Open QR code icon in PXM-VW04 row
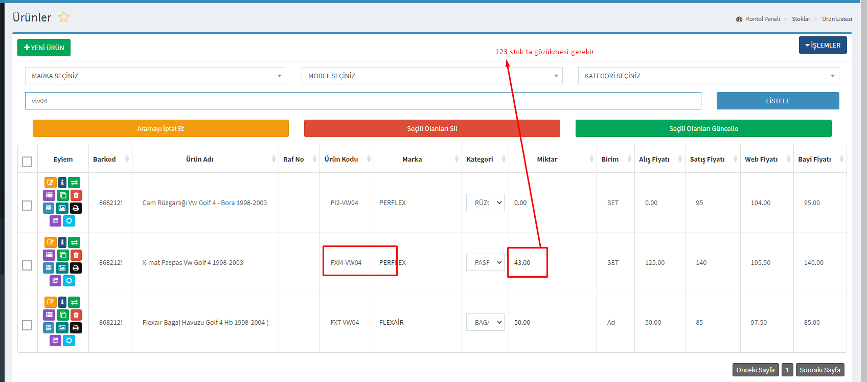This screenshot has width=868, height=382. coord(49,268)
